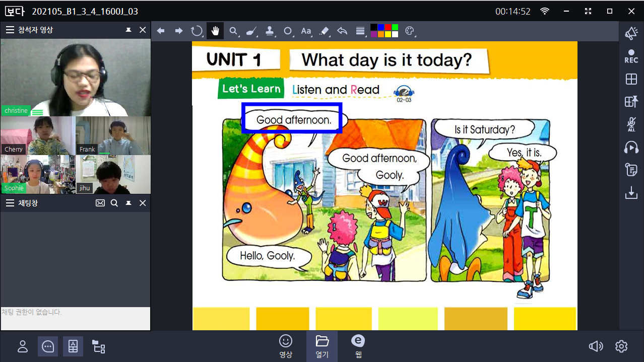Click the Let's Learn green label
Viewport: 644px width, 362px height.
pos(251,89)
